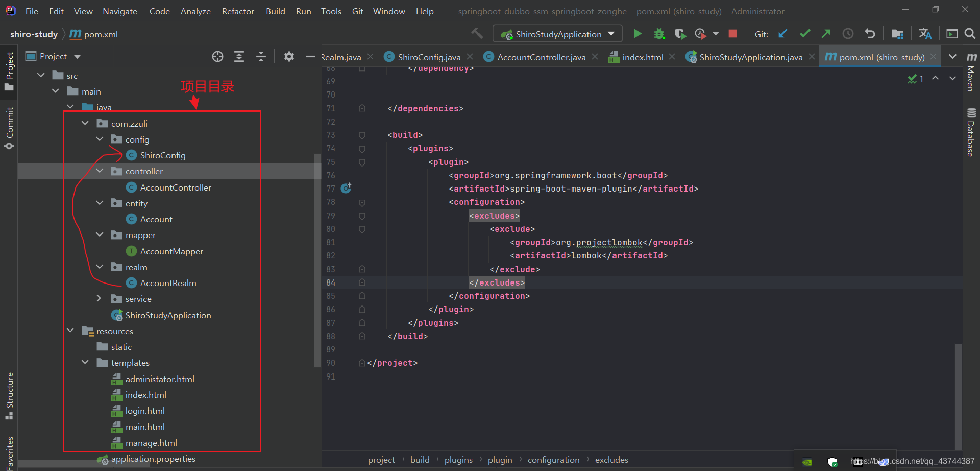Select application.properties file
980x471 pixels.
pos(153,459)
